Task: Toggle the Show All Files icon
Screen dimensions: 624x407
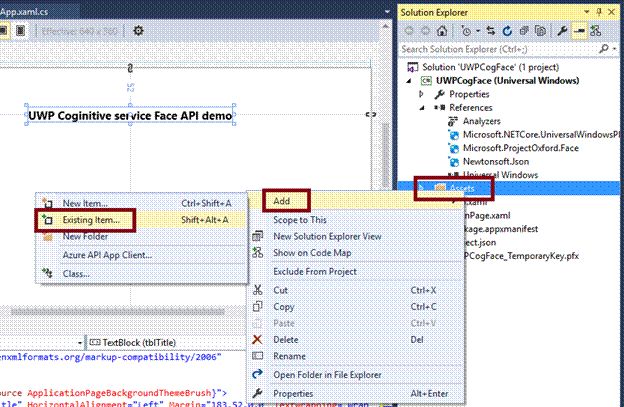Action: coord(540,31)
